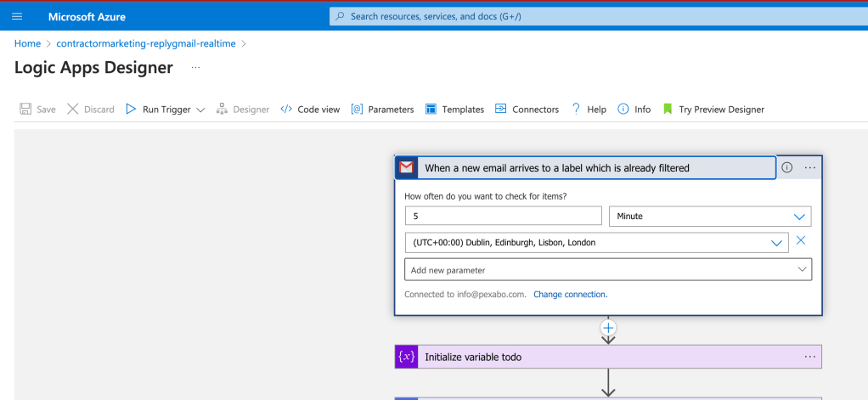This screenshot has height=400, width=868.
Task: Open Try Preview Designer
Action: [721, 110]
